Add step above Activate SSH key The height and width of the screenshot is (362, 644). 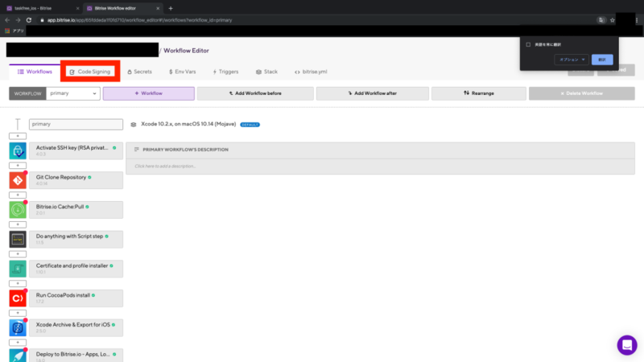[18, 136]
